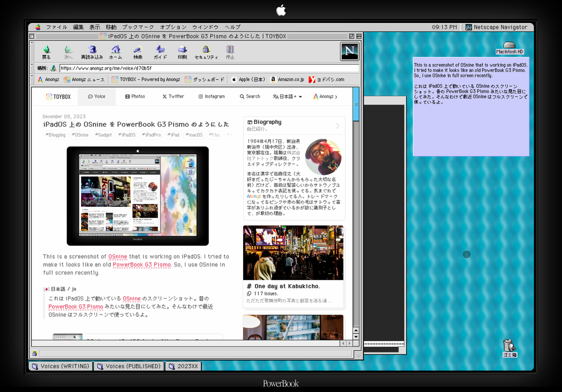Open the 編集 menu

[78, 27]
